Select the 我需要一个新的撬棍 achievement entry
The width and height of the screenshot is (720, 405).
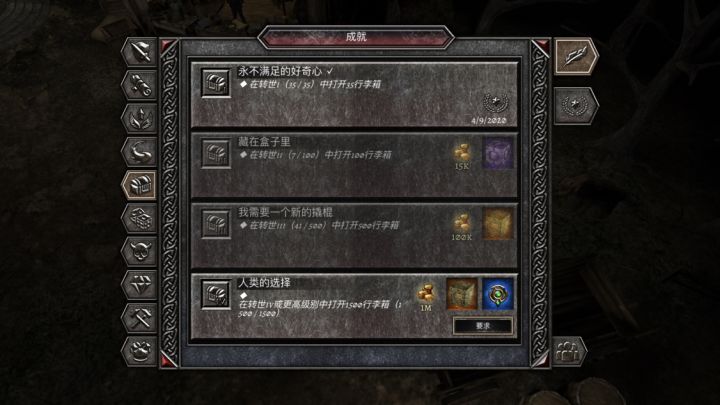point(354,236)
